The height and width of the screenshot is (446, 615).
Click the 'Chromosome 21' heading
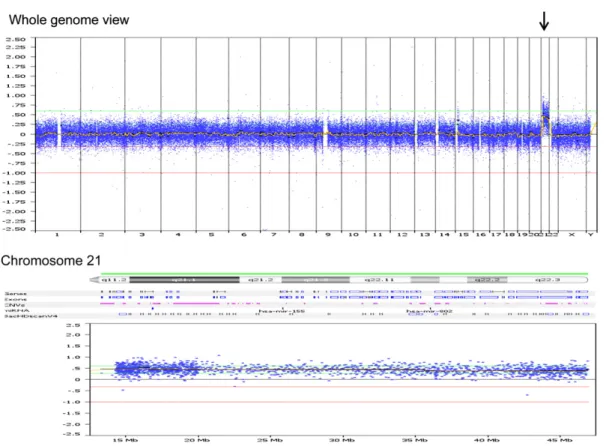(51, 260)
